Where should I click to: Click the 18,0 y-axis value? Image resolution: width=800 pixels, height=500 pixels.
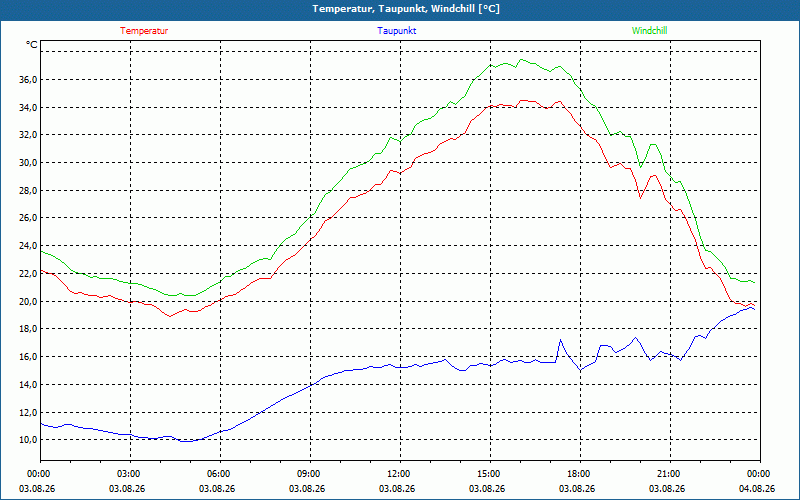(29, 329)
